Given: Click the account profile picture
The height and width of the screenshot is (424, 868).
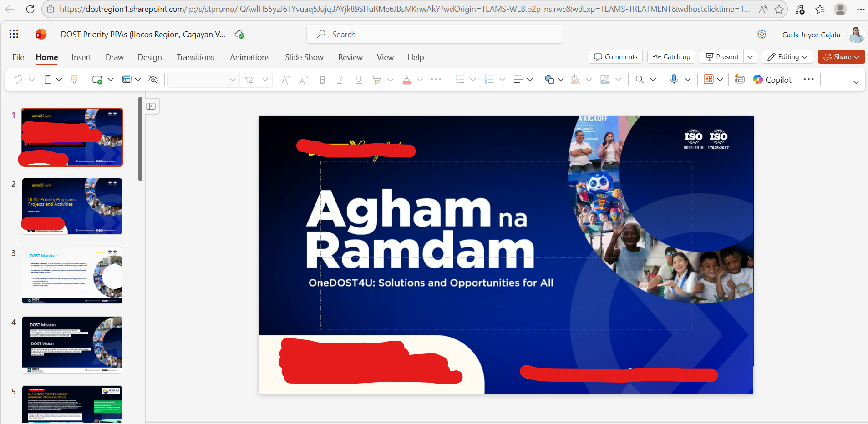Looking at the screenshot, I should (856, 35).
